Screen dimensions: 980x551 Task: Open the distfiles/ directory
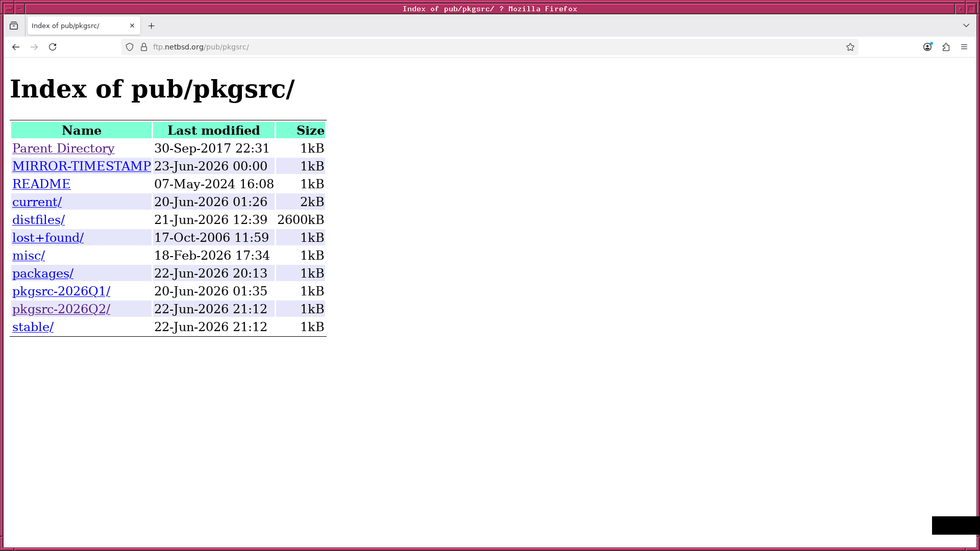[x=38, y=220]
